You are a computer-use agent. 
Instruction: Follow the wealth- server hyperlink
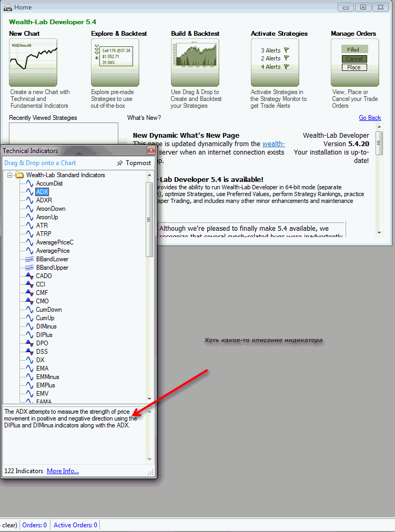click(274, 144)
